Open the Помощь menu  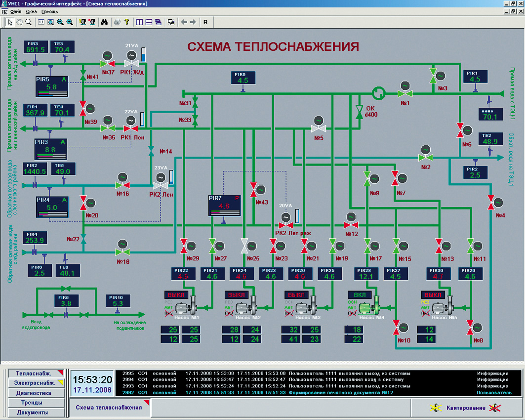[x=49, y=12]
